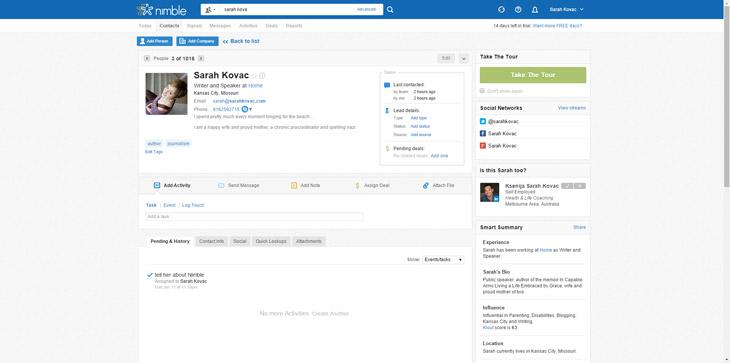Click the Lead details icon
The width and height of the screenshot is (730, 363).
[387, 111]
